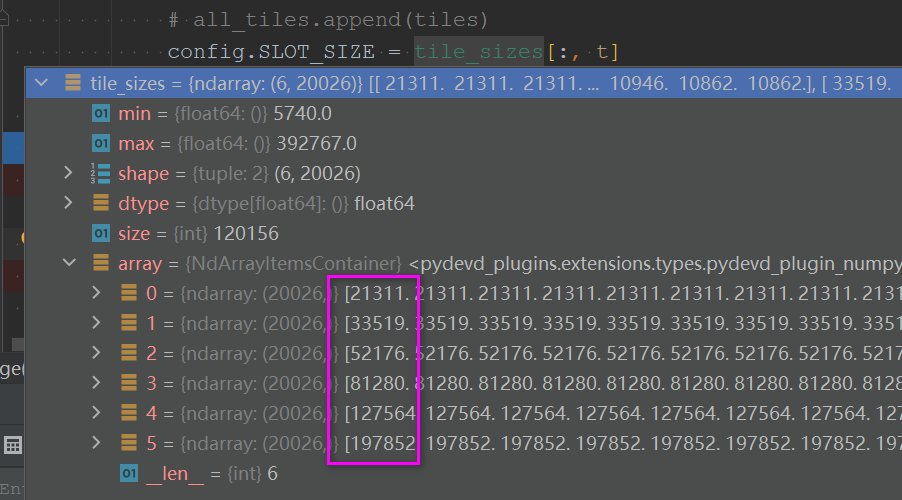The width and height of the screenshot is (902, 500).
Task: Expand the shape tuple entry
Action: 68,173
